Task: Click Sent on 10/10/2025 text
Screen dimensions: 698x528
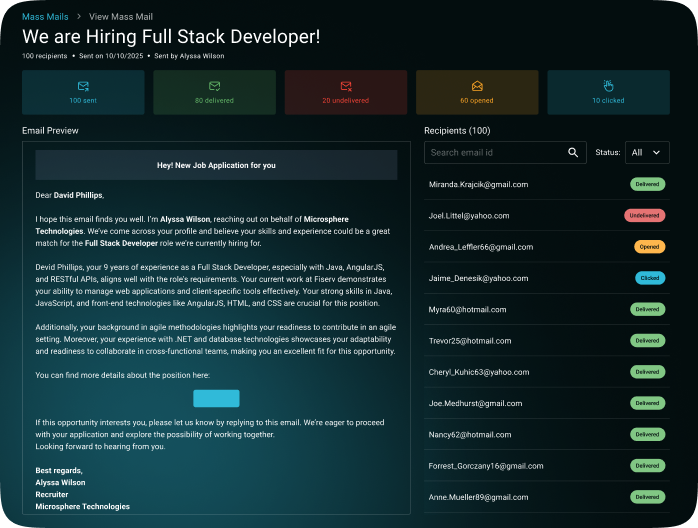Action: pyautogui.click(x=111, y=56)
